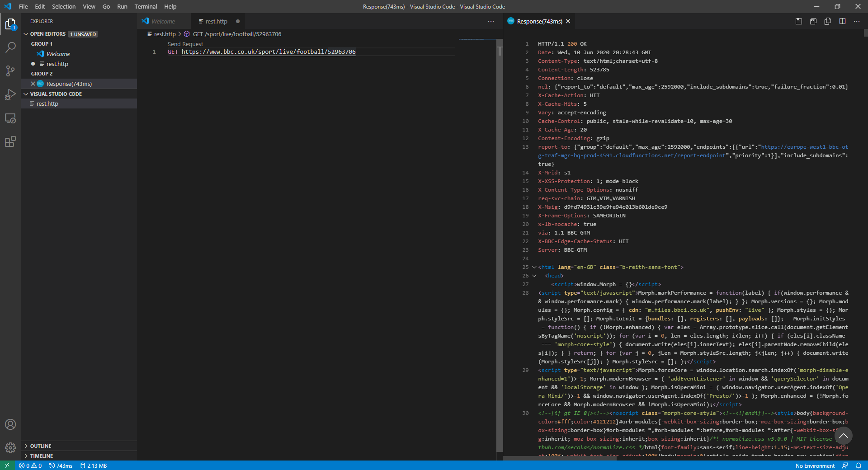Open the Manage gear icon

[x=10, y=448]
